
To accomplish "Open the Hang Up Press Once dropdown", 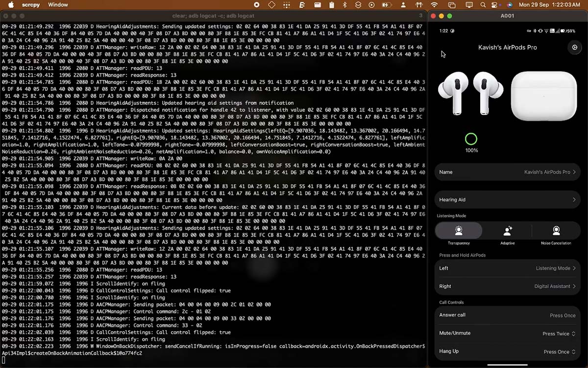I will coord(559,352).
